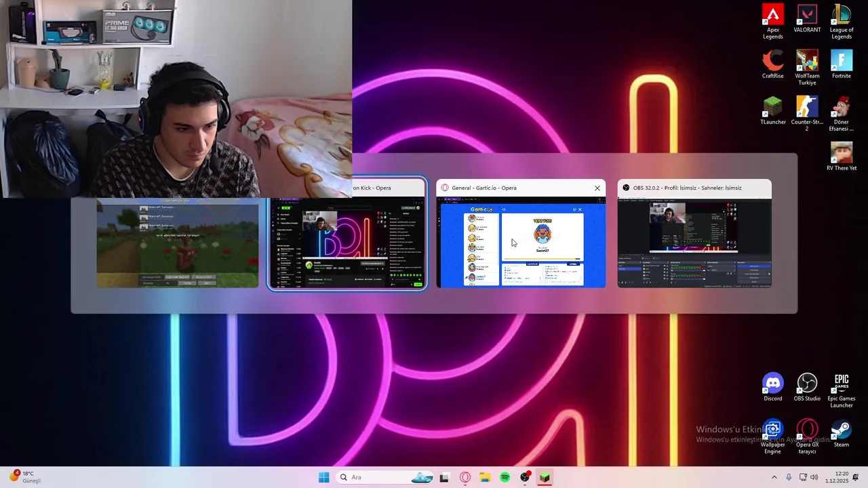This screenshot has height=488, width=868.
Task: Open Task View on the taskbar
Action: point(444,477)
